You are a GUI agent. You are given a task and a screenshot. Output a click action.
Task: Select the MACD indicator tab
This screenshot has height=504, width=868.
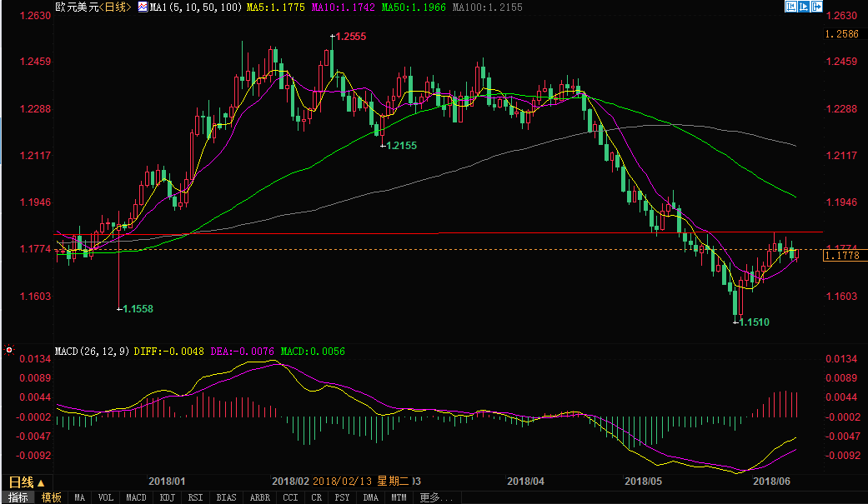[136, 497]
